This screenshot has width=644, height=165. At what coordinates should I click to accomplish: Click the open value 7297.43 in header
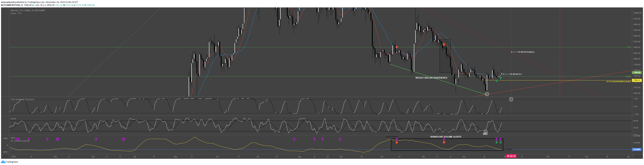click(x=59, y=5)
